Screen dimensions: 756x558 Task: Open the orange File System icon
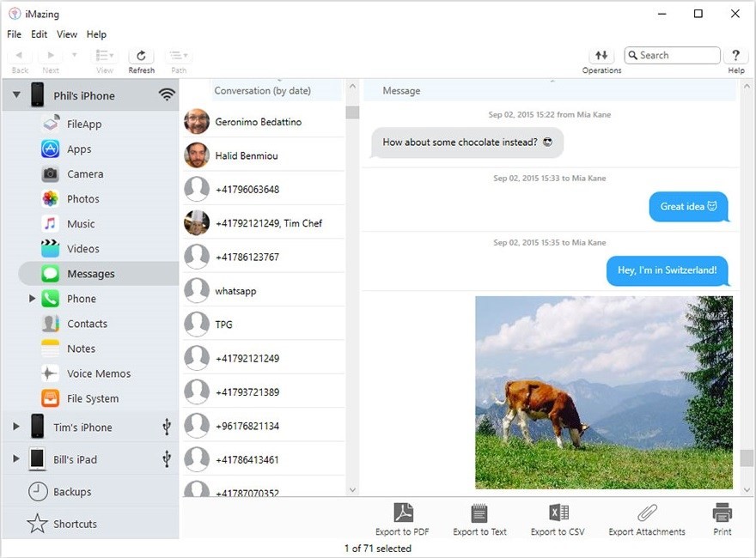51,398
